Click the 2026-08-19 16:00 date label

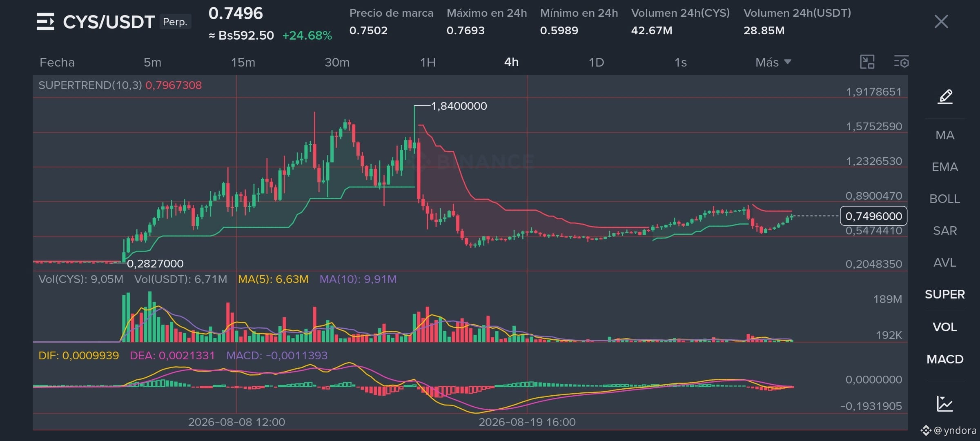coord(527,422)
